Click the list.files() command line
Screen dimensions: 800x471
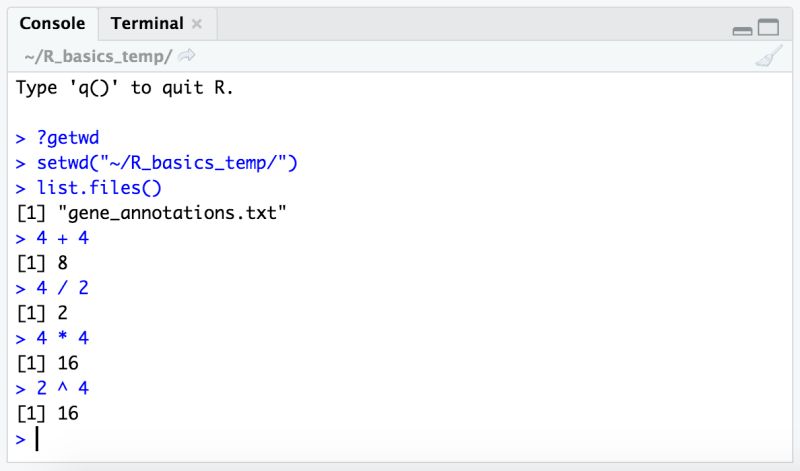pos(99,188)
